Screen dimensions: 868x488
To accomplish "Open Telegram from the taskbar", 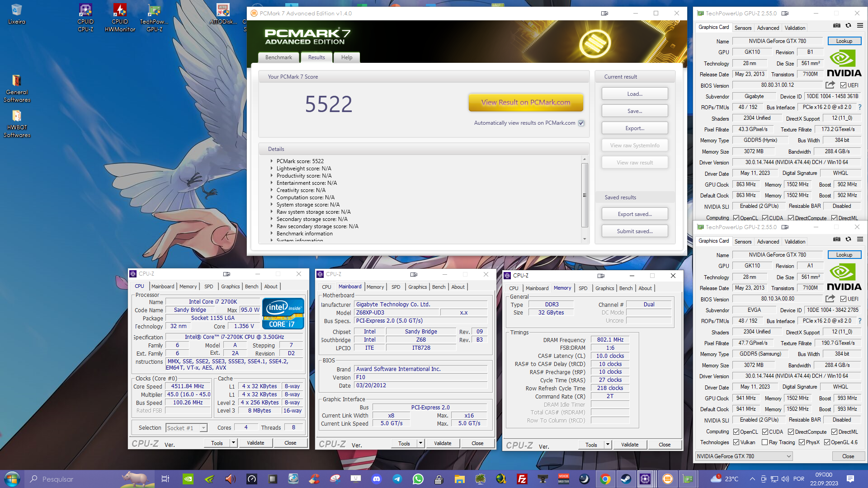I will (397, 479).
